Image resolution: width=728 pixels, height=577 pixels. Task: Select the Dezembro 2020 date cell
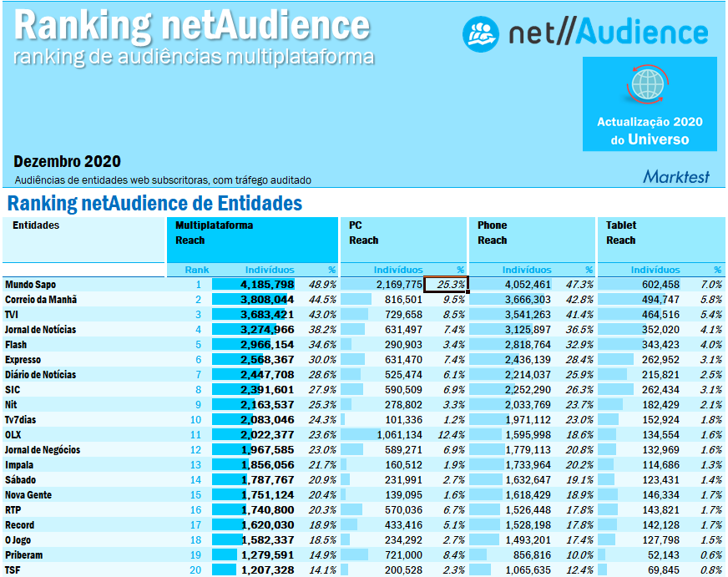[x=68, y=161]
